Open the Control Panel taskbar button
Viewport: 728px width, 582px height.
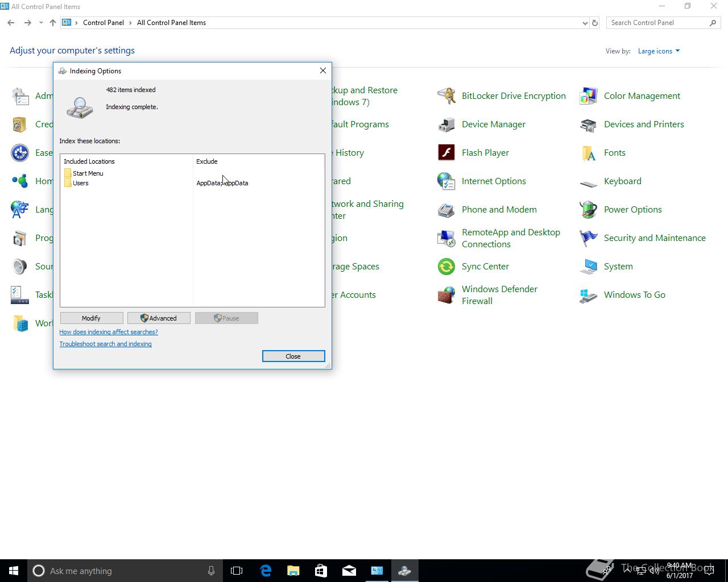(x=377, y=571)
